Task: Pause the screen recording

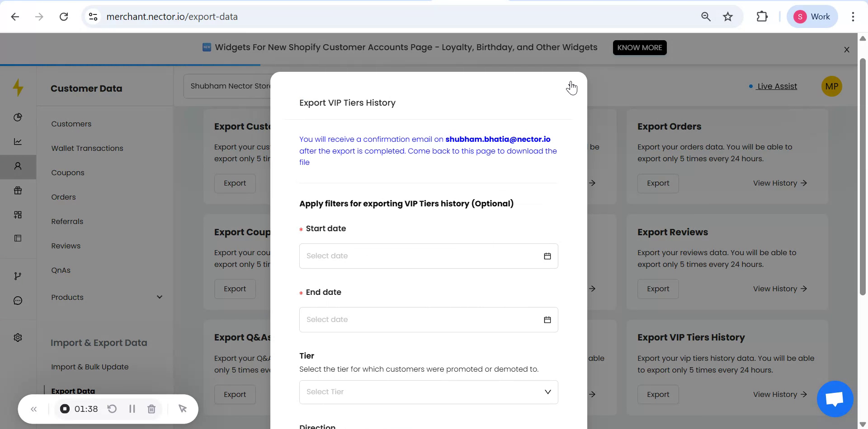Action: click(x=132, y=409)
